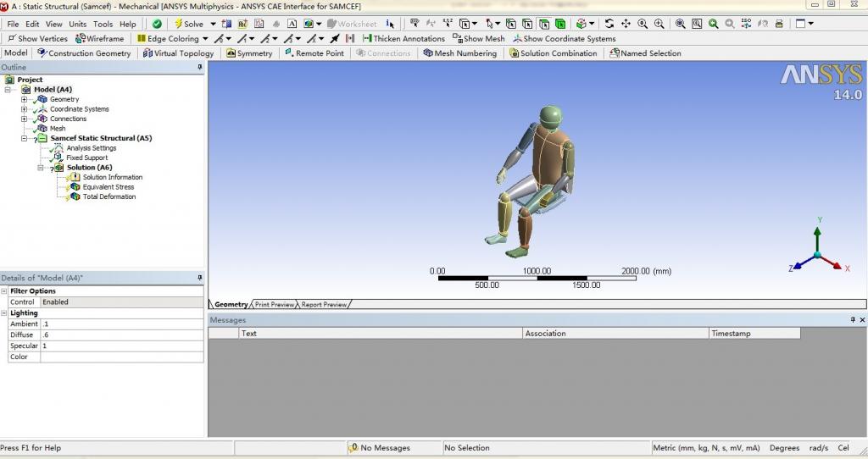Open the Edge Coloring dropdown

click(x=205, y=39)
